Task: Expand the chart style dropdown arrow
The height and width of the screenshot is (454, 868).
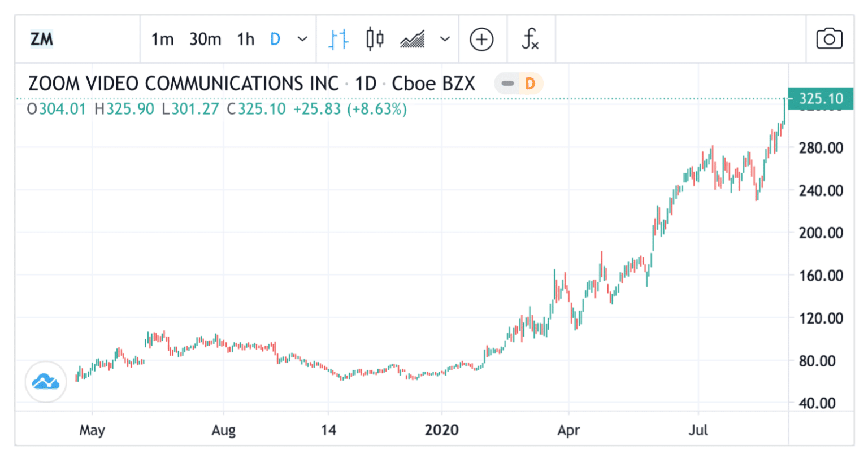Action: [445, 38]
